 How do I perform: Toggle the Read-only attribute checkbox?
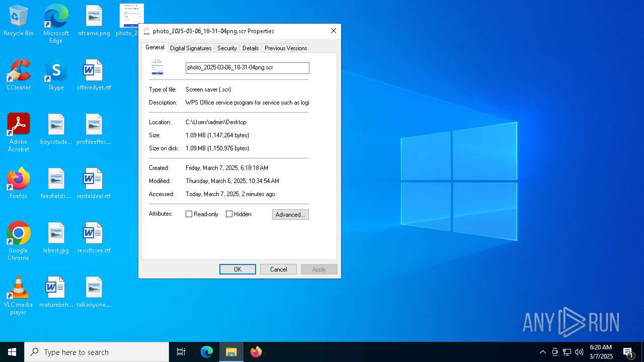(x=189, y=214)
